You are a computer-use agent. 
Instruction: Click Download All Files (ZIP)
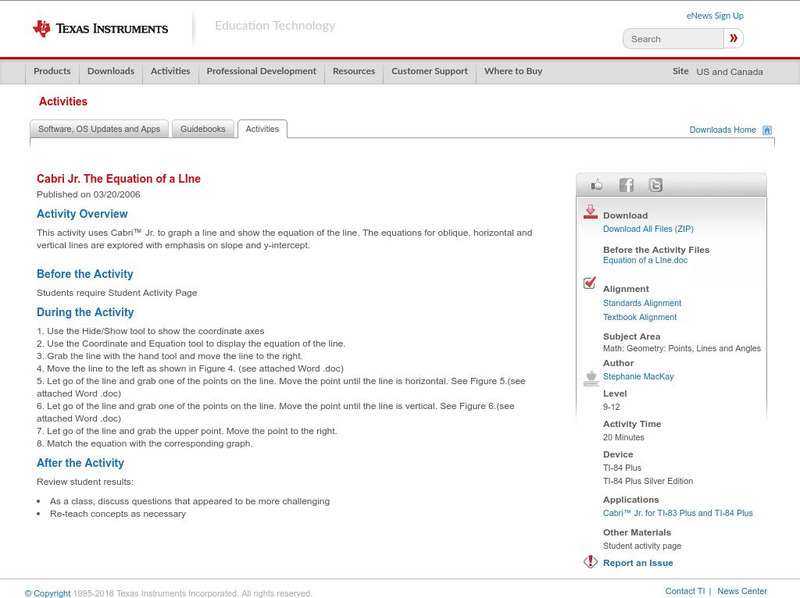(x=648, y=229)
